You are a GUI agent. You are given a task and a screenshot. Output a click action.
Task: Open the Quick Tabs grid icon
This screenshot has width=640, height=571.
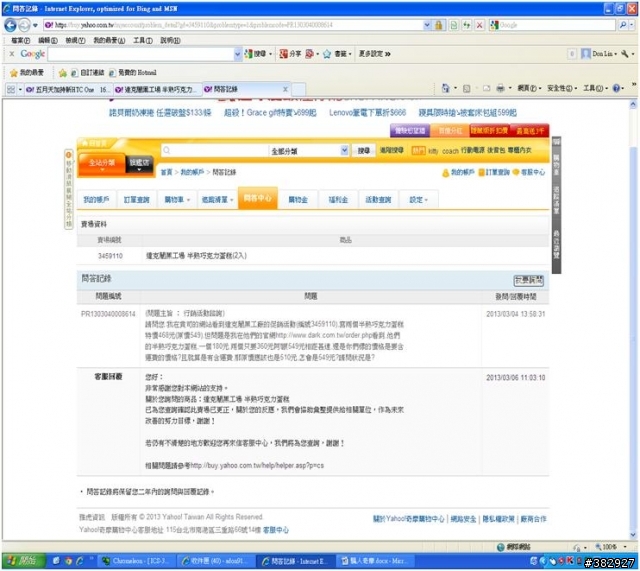click(x=11, y=89)
